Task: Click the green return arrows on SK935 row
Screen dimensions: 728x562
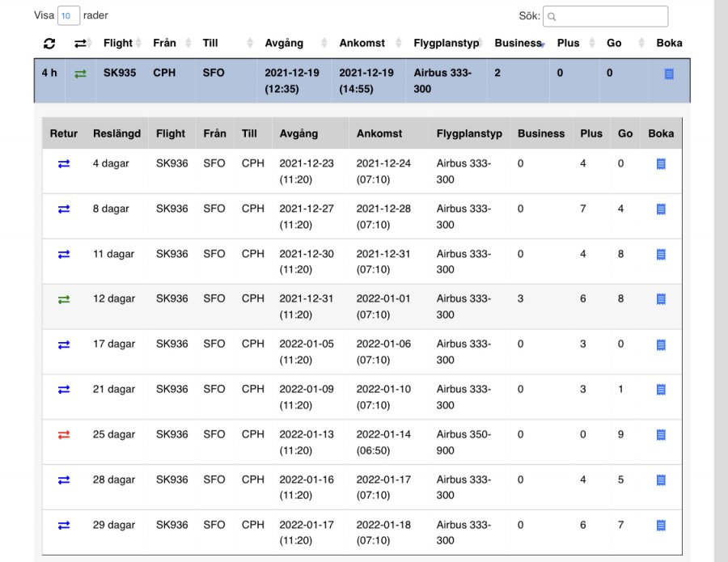Action: pos(80,74)
